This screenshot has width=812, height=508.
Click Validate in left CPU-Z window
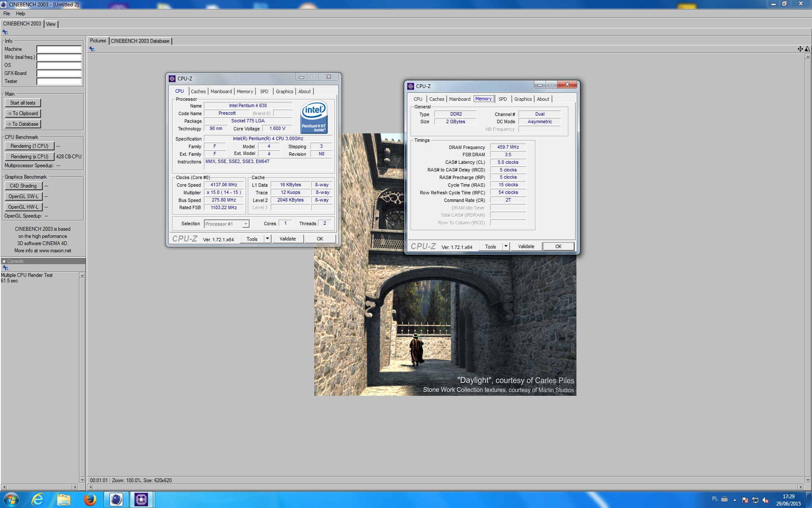click(x=288, y=239)
